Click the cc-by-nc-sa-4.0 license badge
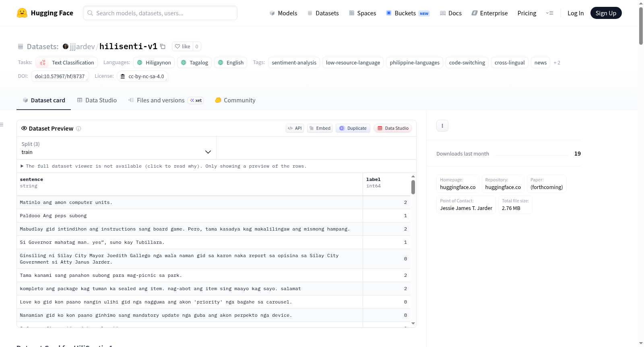Image resolution: width=644 pixels, height=347 pixels. [x=142, y=76]
